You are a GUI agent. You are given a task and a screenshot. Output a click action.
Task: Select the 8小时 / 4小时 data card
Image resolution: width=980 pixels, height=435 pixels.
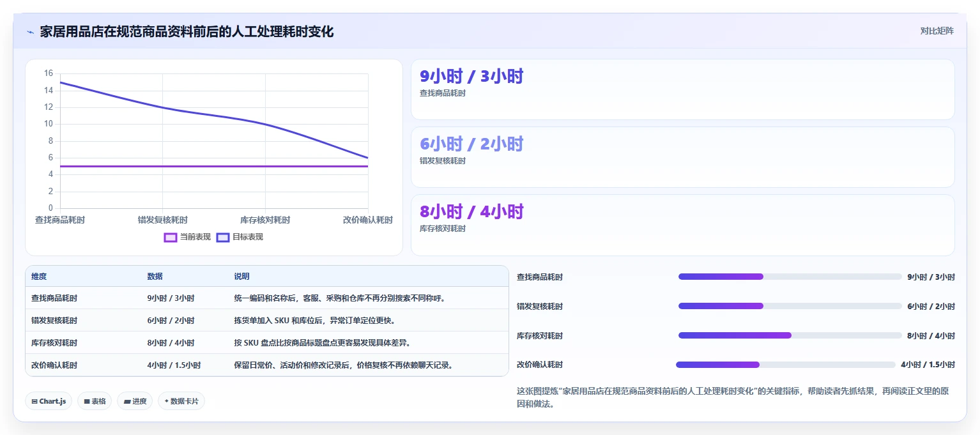coord(682,225)
